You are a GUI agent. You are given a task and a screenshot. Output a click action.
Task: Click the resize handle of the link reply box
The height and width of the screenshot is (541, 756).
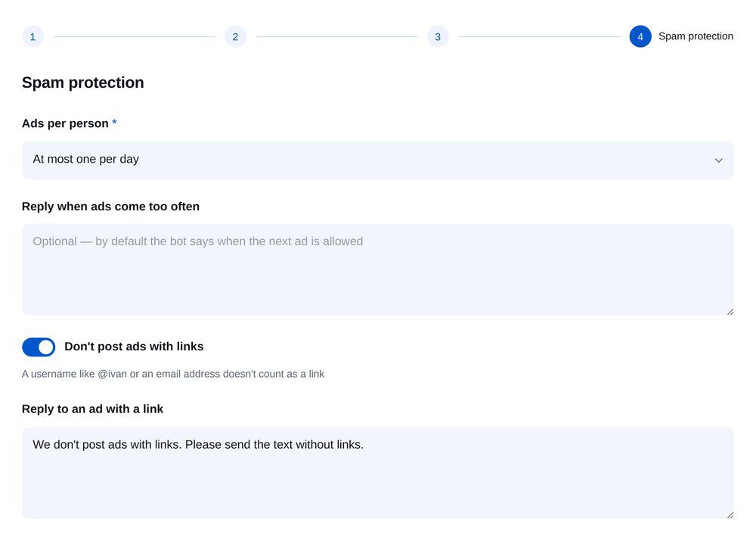pyautogui.click(x=730, y=515)
